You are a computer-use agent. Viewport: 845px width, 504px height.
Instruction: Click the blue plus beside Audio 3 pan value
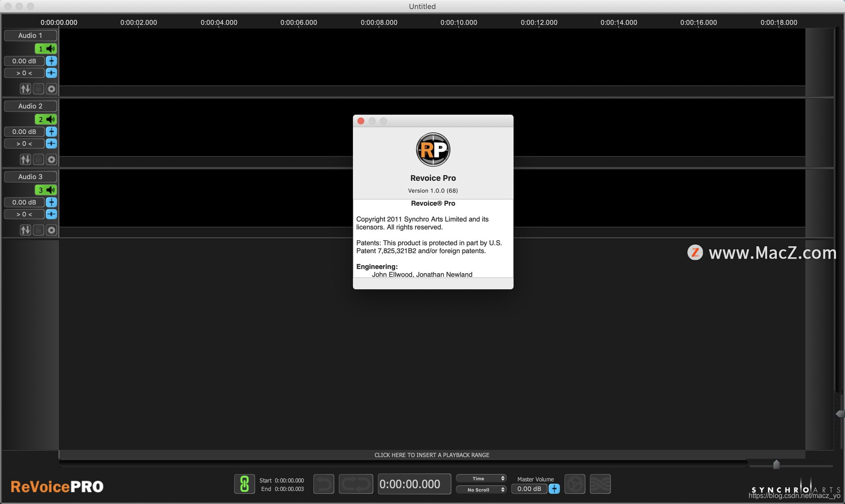tap(51, 214)
